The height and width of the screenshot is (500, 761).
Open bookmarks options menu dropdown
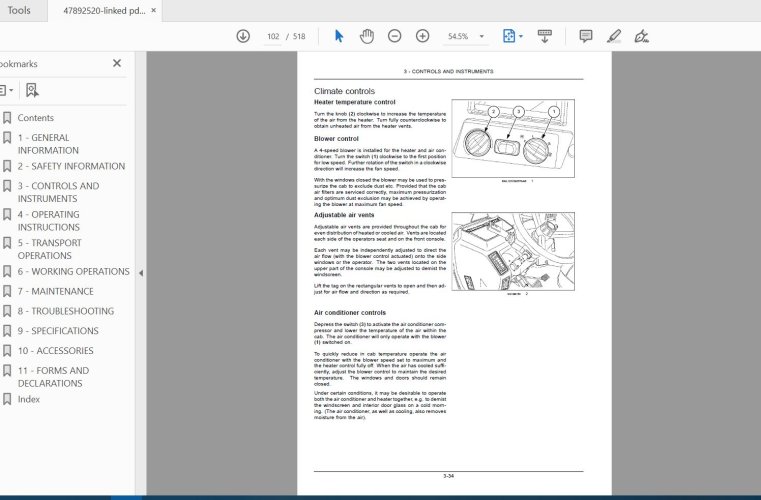point(6,90)
